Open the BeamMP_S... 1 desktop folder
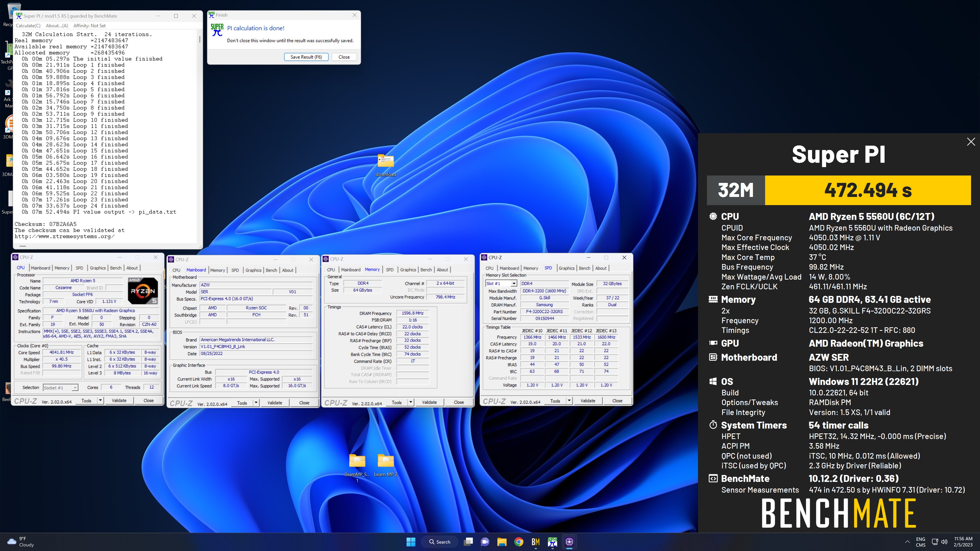 pos(357,467)
